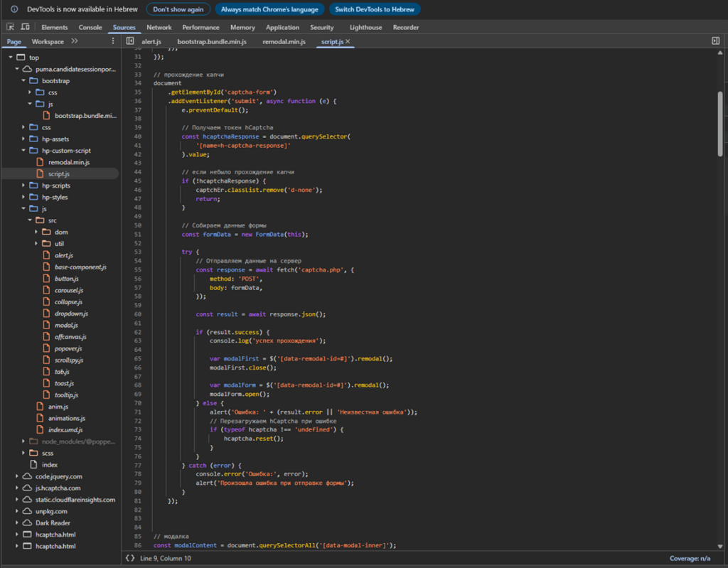Screen dimensions: 728x568
Task: Expand the hp-styles folder arrow
Action: (23, 196)
